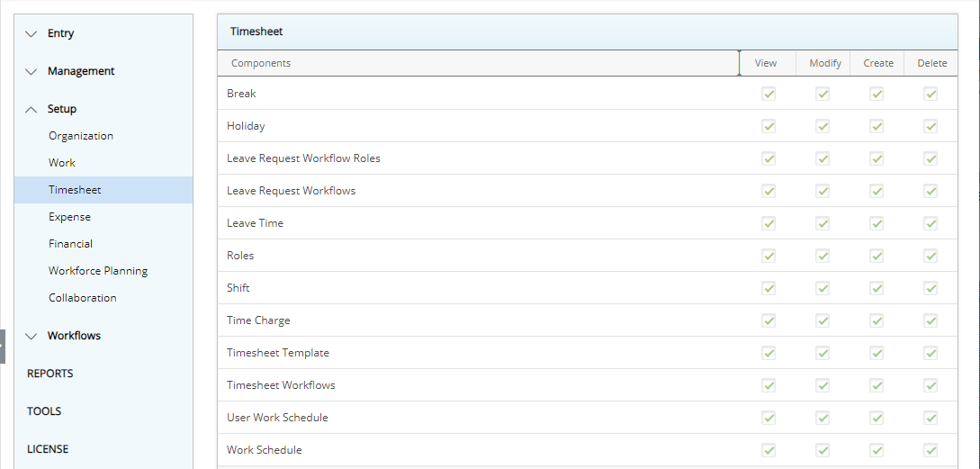Viewport: 980px width, 469px height.
Task: Select the Holiday component row label
Action: pyautogui.click(x=246, y=126)
